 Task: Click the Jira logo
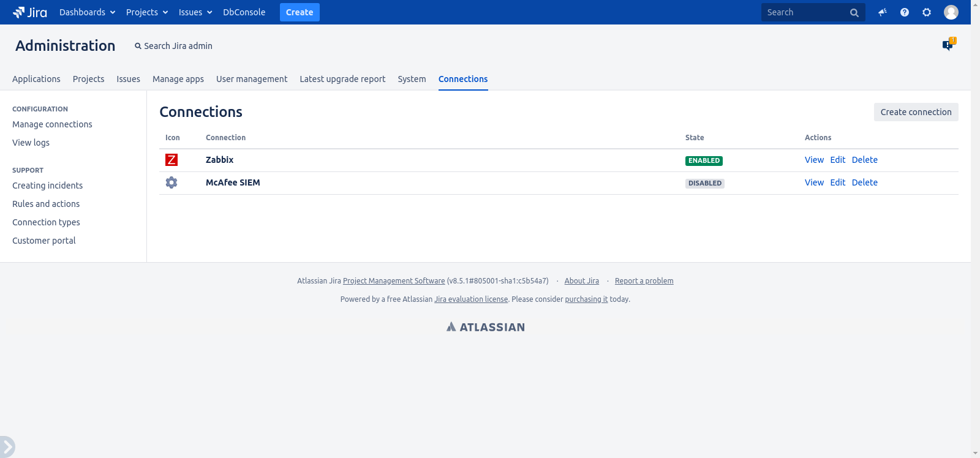pyautogui.click(x=29, y=12)
